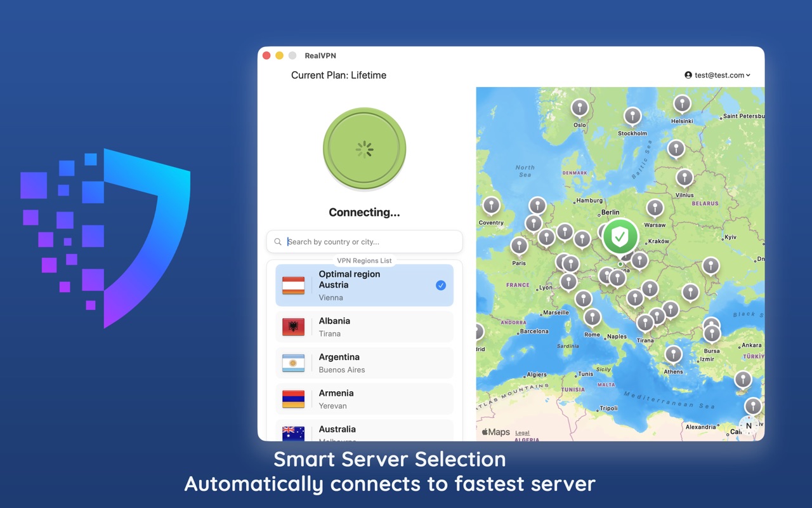812x508 pixels.
Task: Click the Argentina flag icon
Action: 294,363
